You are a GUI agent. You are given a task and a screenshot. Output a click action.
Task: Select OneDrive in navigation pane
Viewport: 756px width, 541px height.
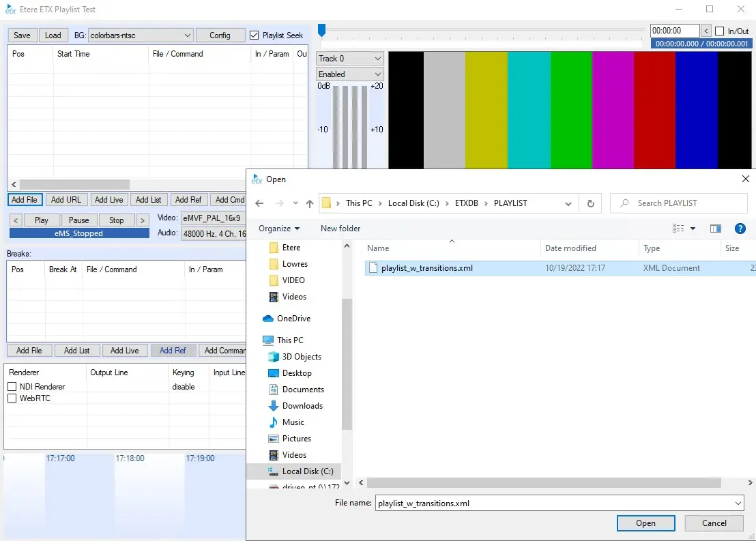[x=293, y=319]
